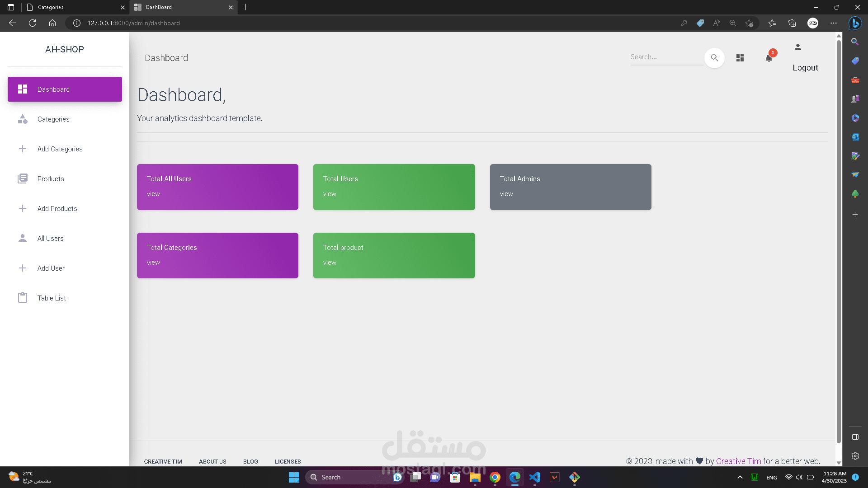Open the Edge sidebar search icon

pyautogui.click(x=855, y=42)
